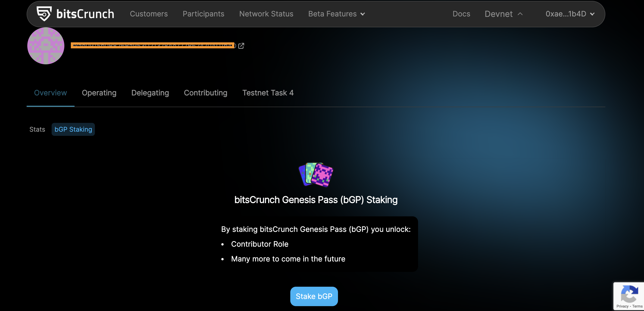The width and height of the screenshot is (644, 311).
Task: Open the Participants page
Action: pyautogui.click(x=203, y=14)
